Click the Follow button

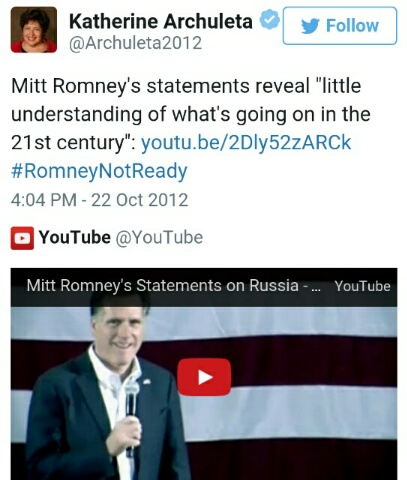pos(340,26)
